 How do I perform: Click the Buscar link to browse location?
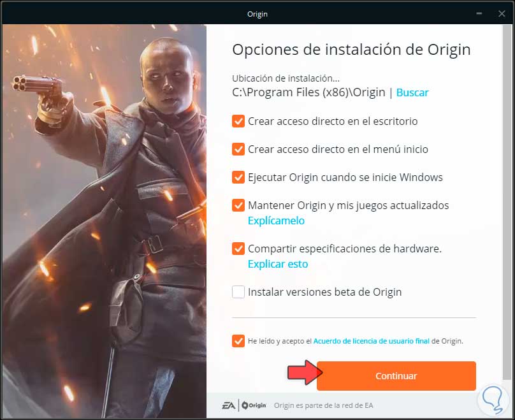(x=412, y=92)
